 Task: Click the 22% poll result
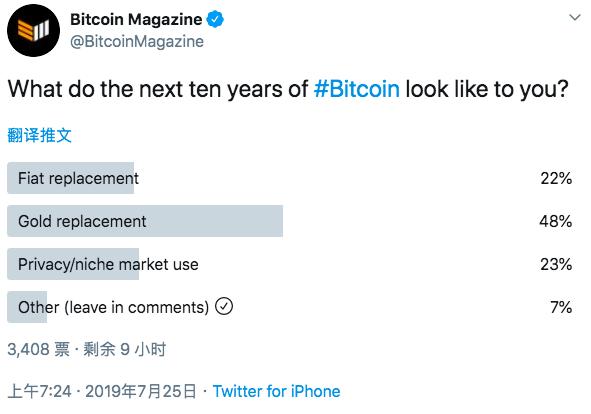556,178
